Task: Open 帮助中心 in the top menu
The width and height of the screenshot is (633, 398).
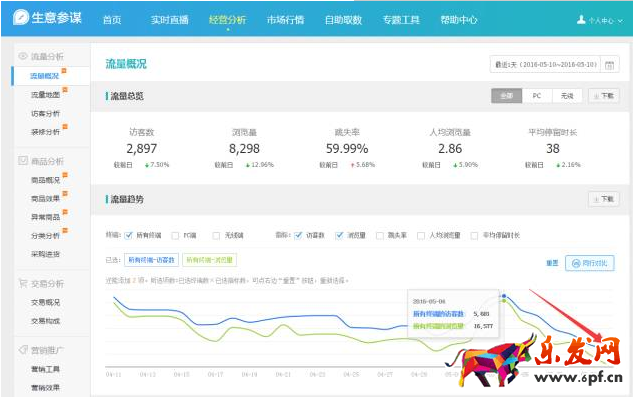Action: 459,20
